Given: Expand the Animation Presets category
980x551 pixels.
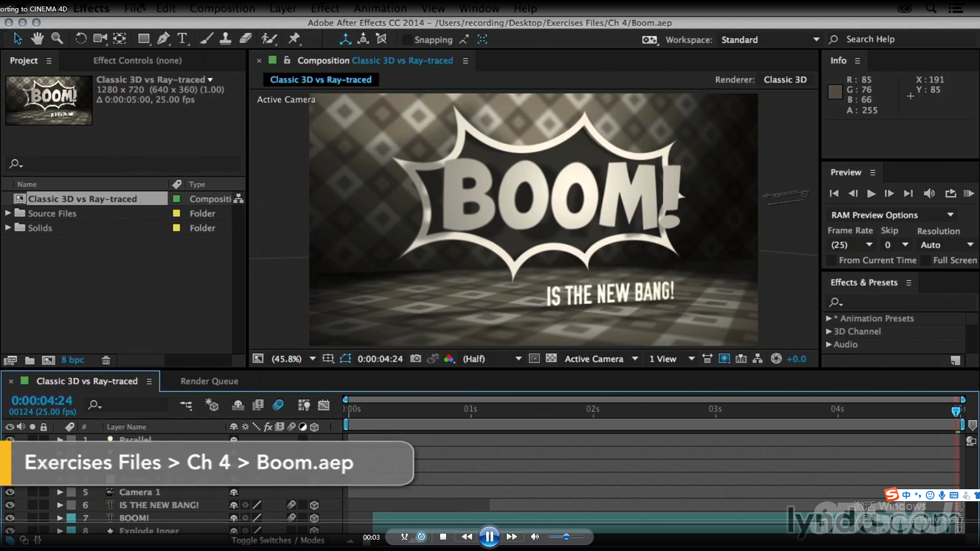Looking at the screenshot, I should [x=829, y=318].
